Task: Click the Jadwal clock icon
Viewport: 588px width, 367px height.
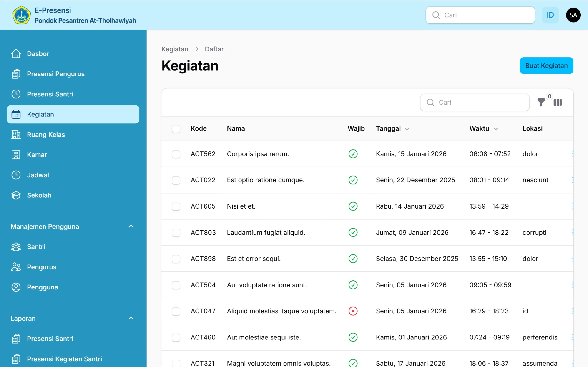Action: 16,175
